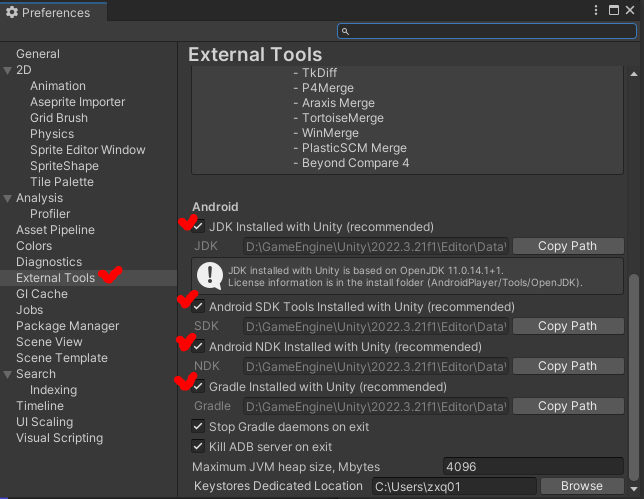
Task: Select Indexing under Search
Action: (53, 390)
